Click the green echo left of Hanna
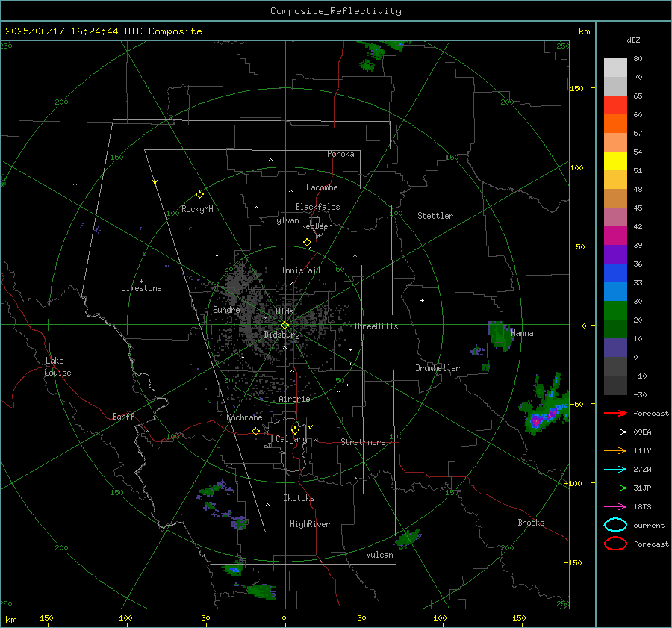This screenshot has width=672, height=628. tap(499, 335)
